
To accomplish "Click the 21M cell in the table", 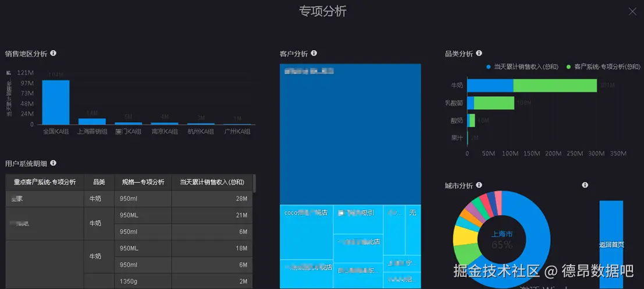I will [x=212, y=216].
